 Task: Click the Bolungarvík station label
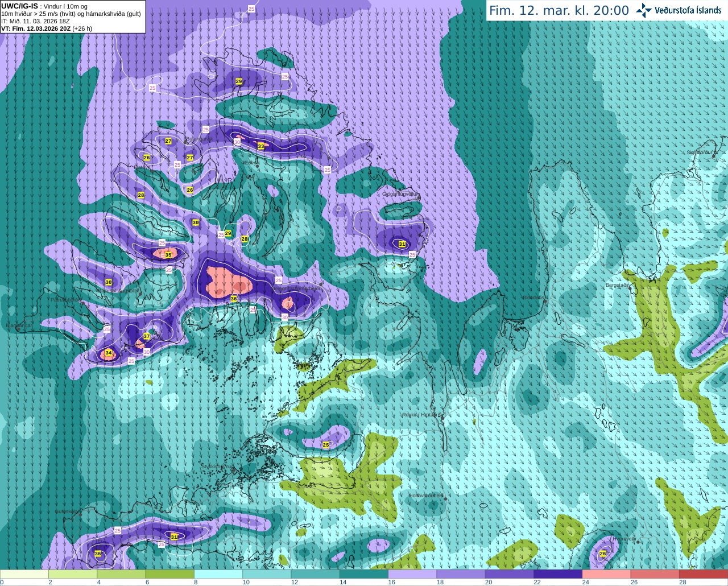199,139
